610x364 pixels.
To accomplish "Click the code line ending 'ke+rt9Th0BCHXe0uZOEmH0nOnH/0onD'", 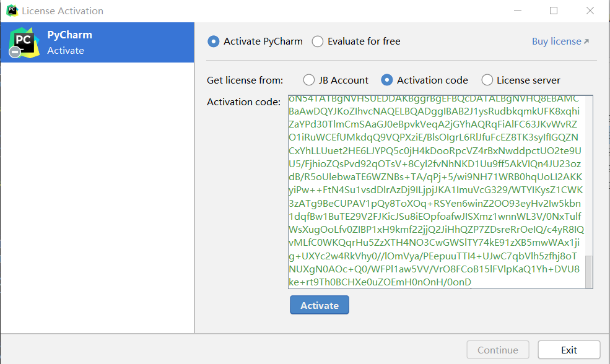I will click(x=380, y=282).
